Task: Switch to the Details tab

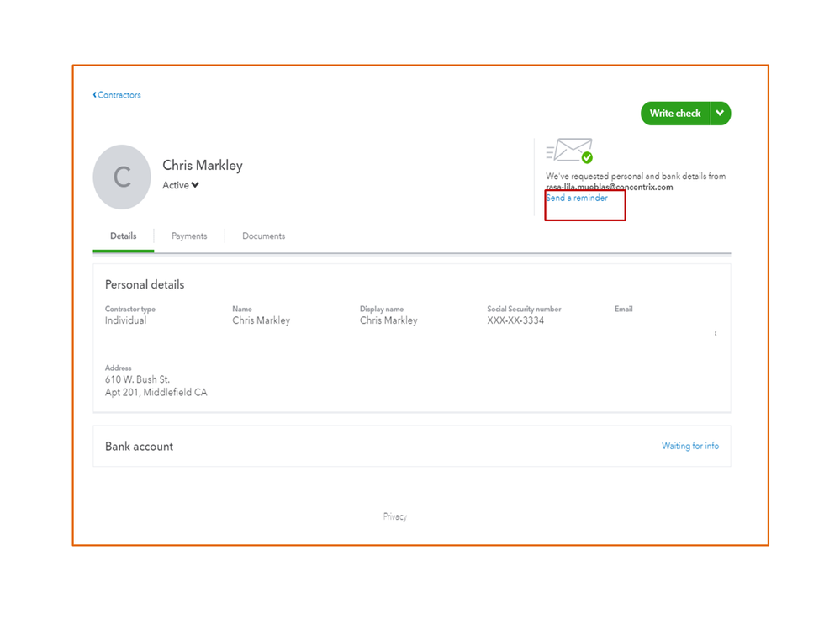Action: (124, 236)
